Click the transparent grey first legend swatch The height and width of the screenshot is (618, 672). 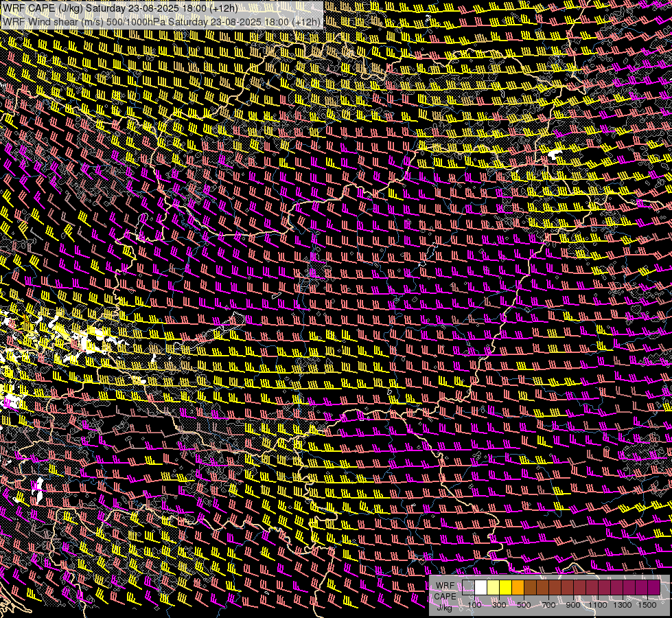click(x=468, y=587)
